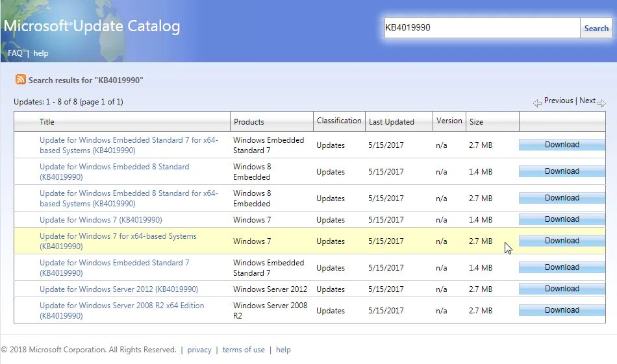The height and width of the screenshot is (364, 617).
Task: Click the Next page arrow icon
Action: click(601, 103)
